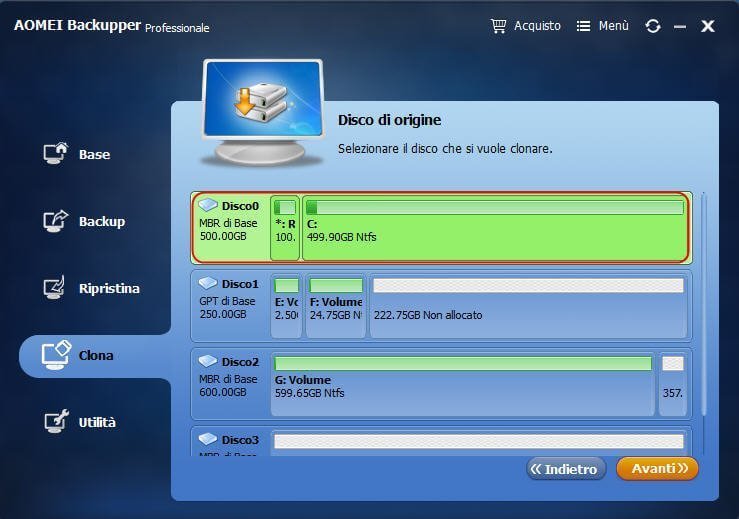Select the 222.75GB Non allocato space

click(x=528, y=305)
